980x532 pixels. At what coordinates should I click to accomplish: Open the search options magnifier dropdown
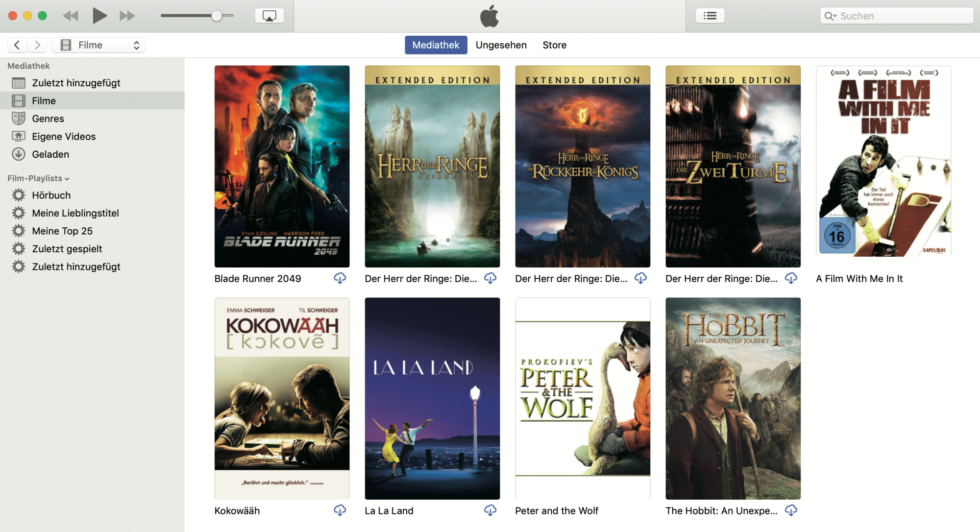[830, 16]
